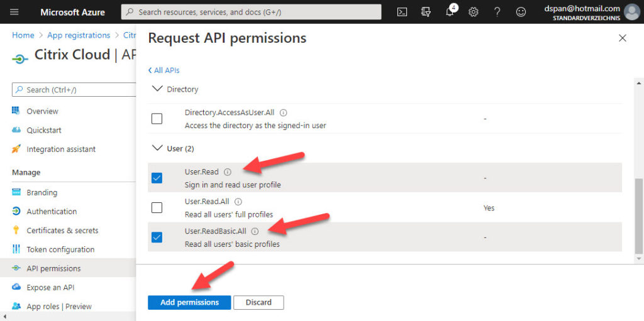644x321 pixels.
Task: Click the Discard button
Action: [x=258, y=303]
